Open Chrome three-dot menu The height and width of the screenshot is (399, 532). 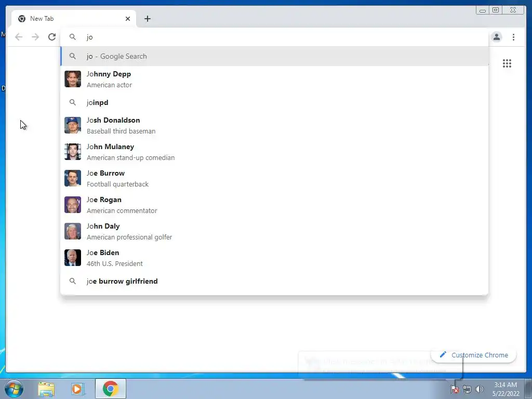513,37
